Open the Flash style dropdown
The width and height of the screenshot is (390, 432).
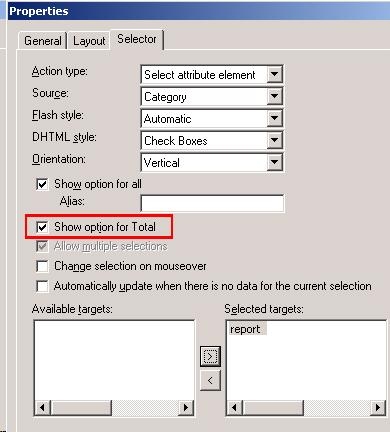click(x=275, y=118)
